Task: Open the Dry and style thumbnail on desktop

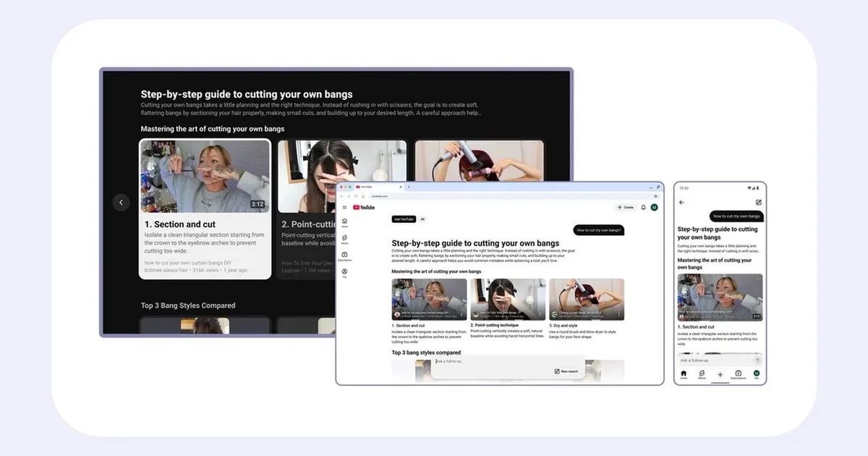Action: coord(587,299)
